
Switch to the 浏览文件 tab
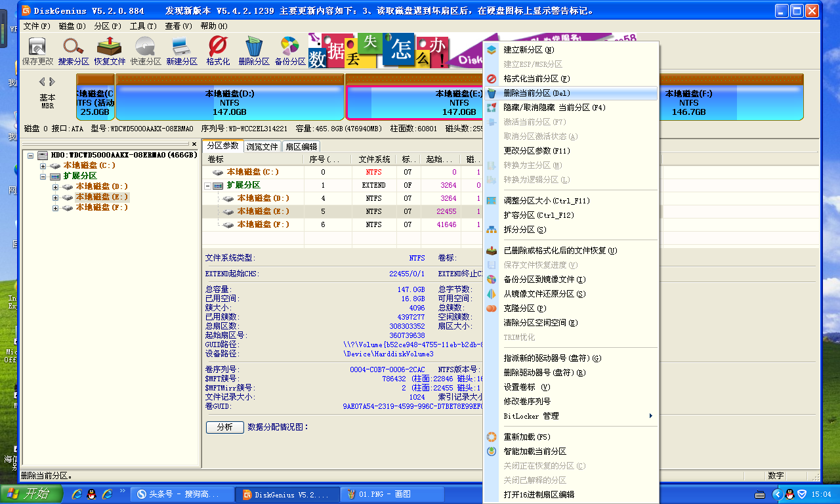pos(262,146)
